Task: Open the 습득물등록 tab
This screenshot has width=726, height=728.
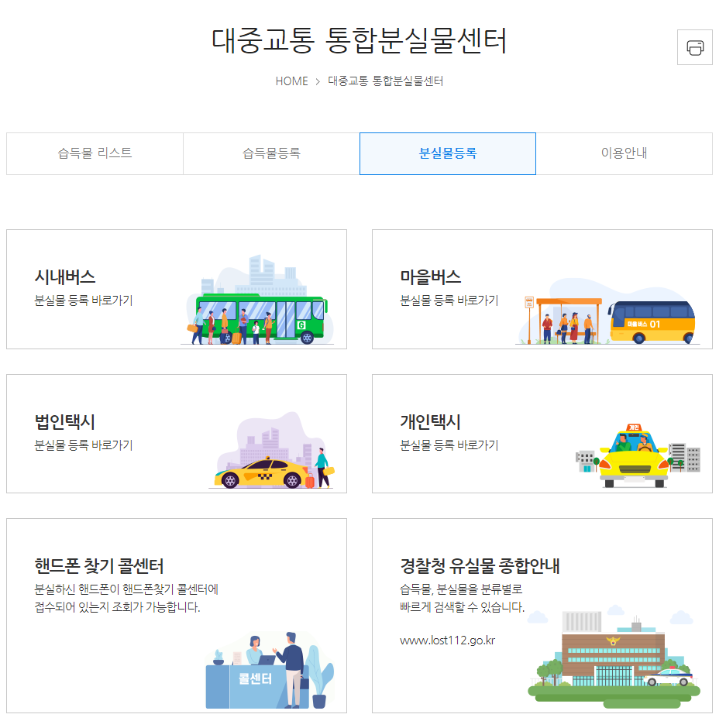Action: (x=270, y=153)
